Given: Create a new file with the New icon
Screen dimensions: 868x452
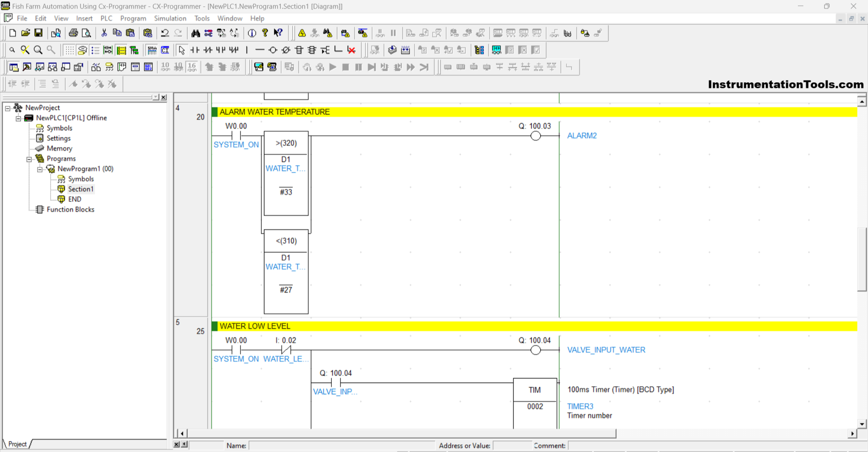Looking at the screenshot, I should point(13,33).
